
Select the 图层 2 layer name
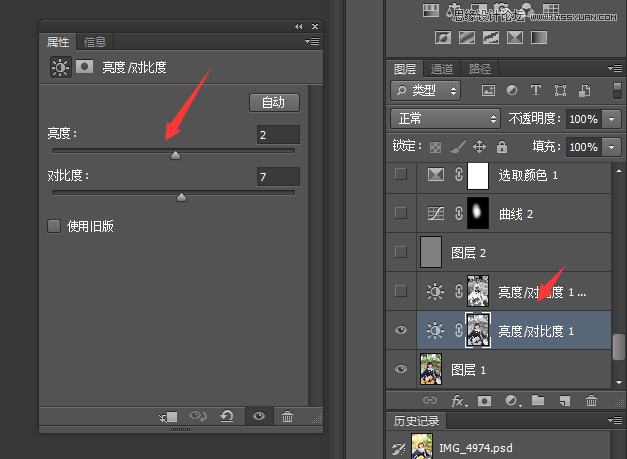[468, 253]
